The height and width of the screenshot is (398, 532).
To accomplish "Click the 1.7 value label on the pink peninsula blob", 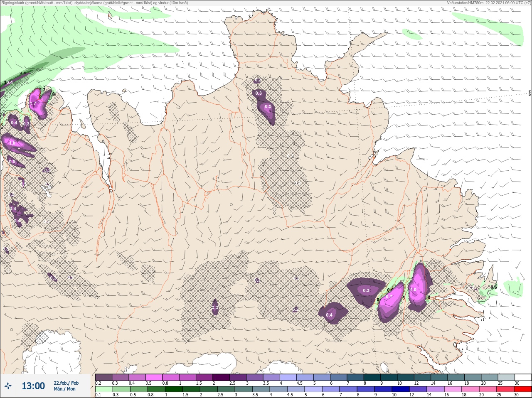I will [x=33, y=103].
